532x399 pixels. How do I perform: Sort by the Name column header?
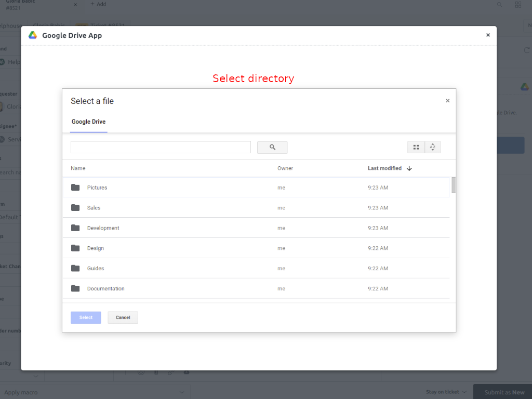pyautogui.click(x=78, y=168)
